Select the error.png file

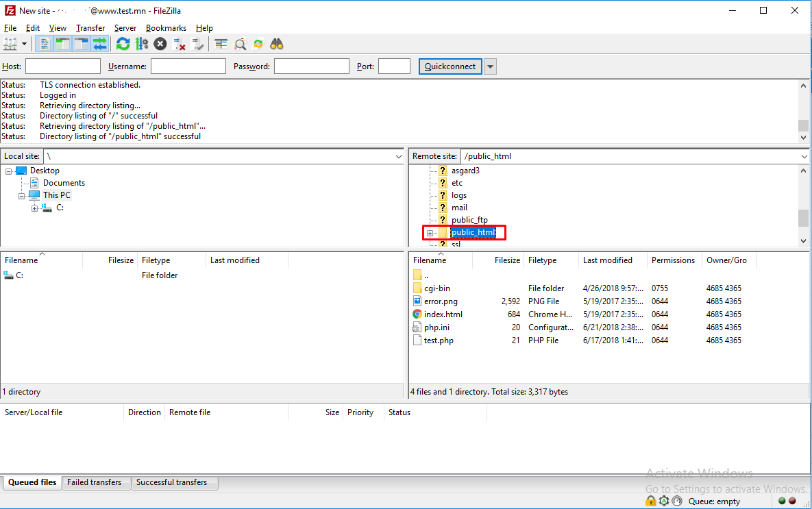coord(441,301)
